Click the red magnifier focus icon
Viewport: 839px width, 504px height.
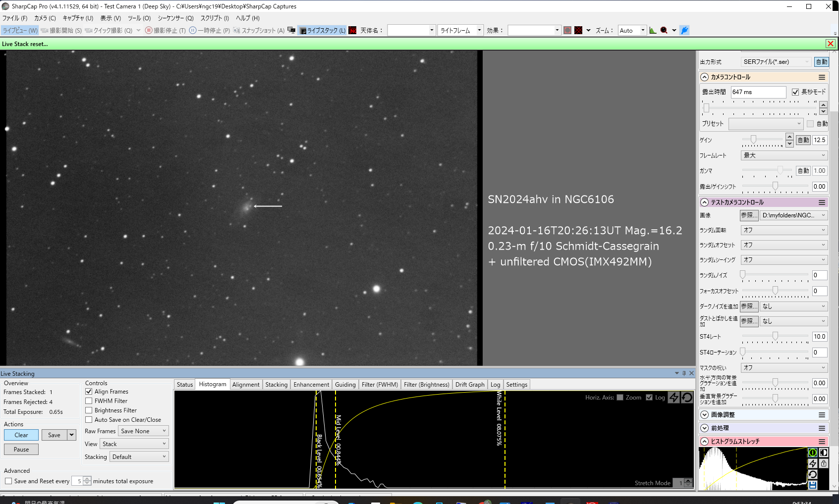coord(664,30)
